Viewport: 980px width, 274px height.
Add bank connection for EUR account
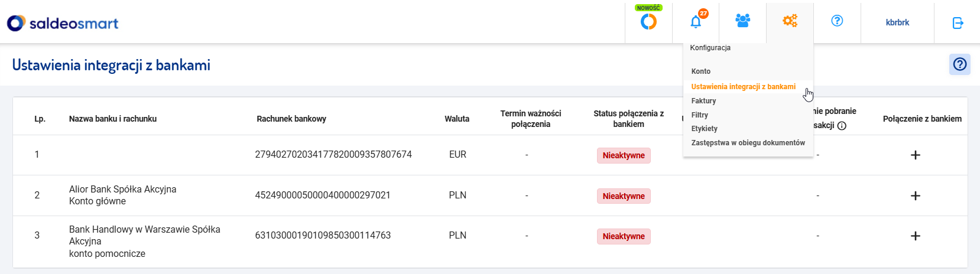pos(916,155)
